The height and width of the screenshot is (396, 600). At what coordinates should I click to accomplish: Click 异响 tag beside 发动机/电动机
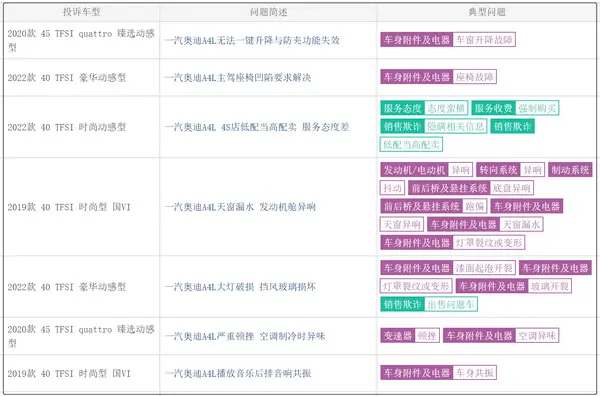click(460, 169)
